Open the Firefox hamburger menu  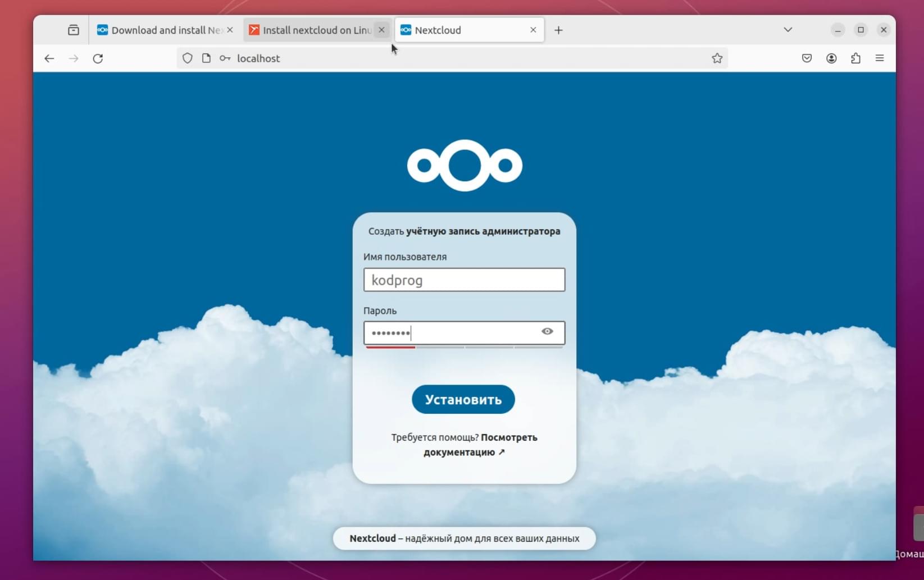coord(880,58)
